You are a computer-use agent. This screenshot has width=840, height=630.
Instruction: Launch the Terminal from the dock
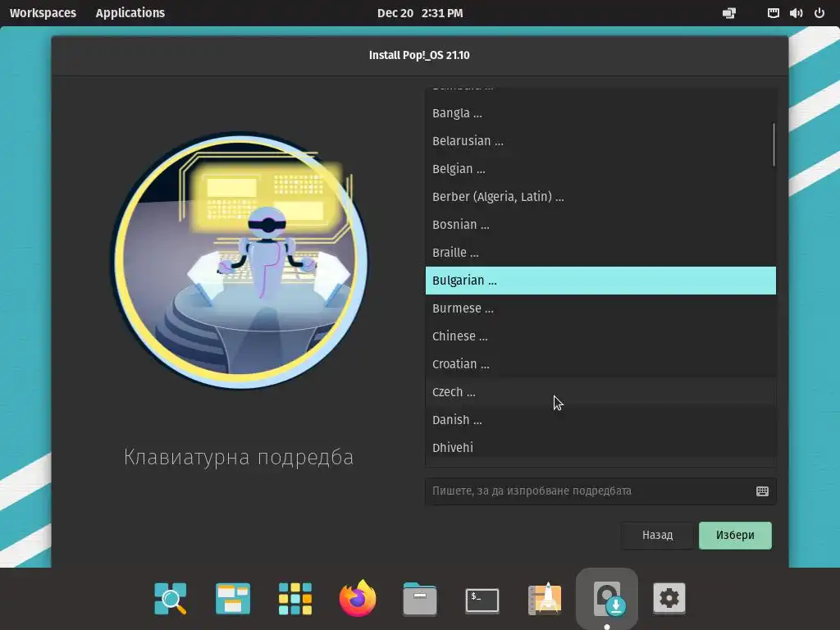pyautogui.click(x=482, y=600)
